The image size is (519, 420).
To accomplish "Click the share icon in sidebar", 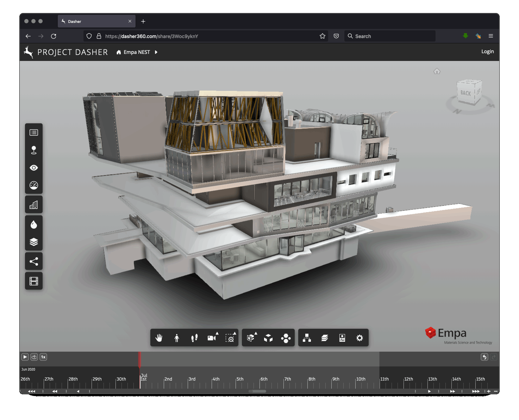I will coord(34,261).
